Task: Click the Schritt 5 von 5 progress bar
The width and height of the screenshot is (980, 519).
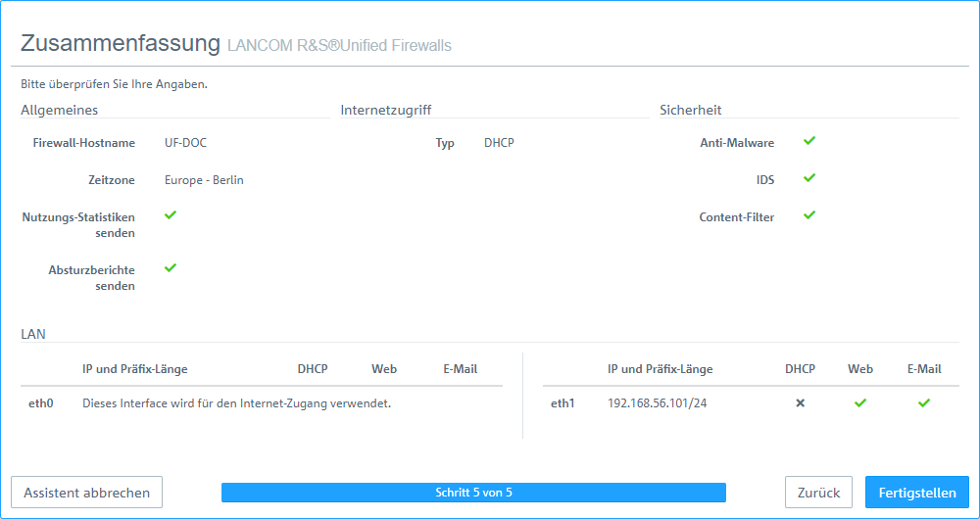Action: coord(473,493)
